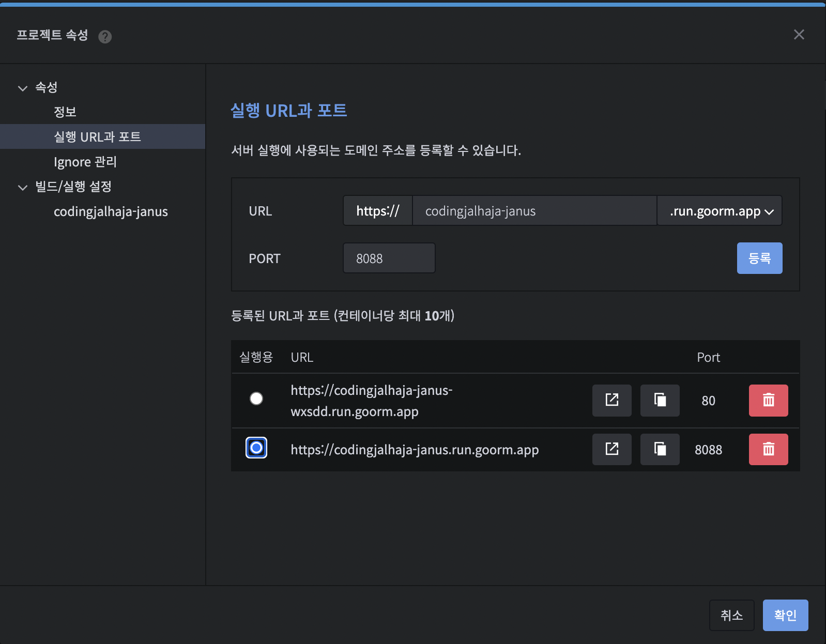Select port 8088 radio button as run URL

click(x=256, y=448)
